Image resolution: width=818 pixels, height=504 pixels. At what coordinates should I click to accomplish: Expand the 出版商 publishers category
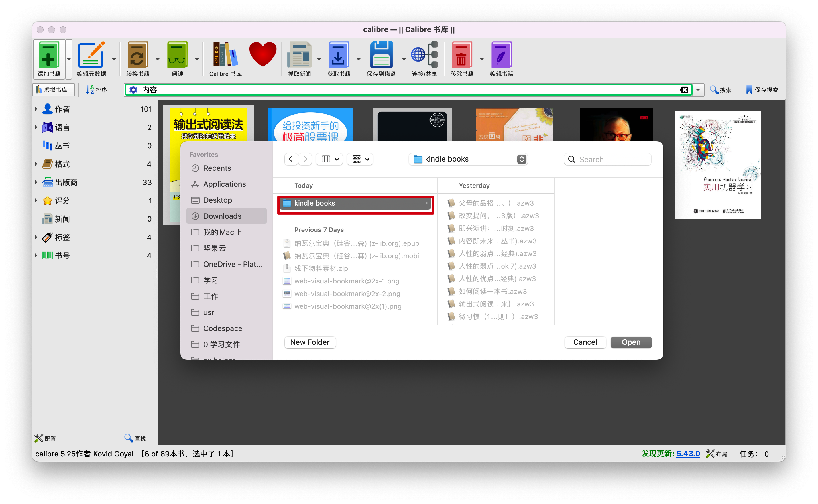click(36, 182)
